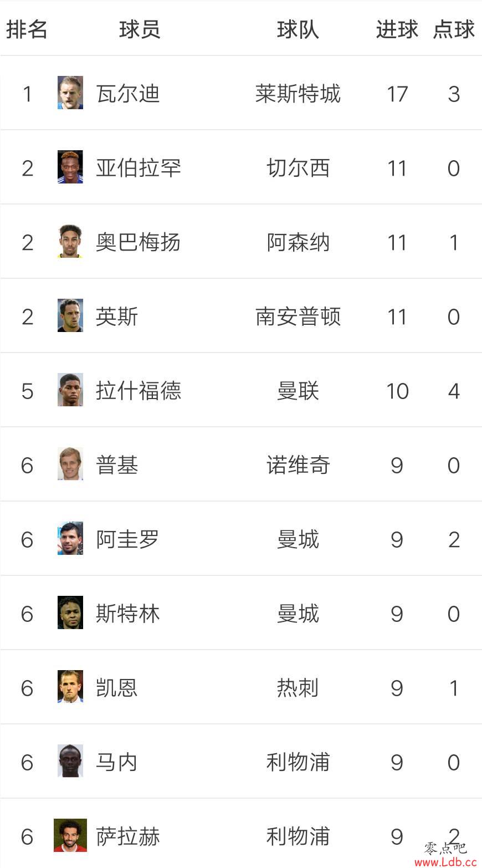Open 切尔西 team page

coord(298,168)
